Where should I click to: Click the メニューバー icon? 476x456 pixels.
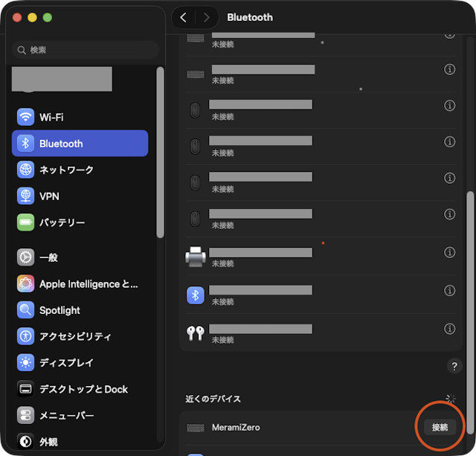pos(25,415)
